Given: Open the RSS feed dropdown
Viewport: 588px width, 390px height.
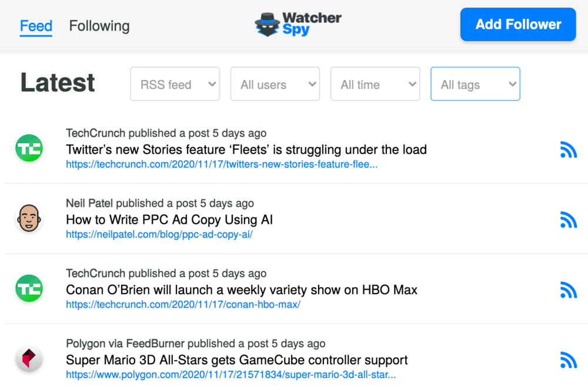Looking at the screenshot, I should click(175, 84).
